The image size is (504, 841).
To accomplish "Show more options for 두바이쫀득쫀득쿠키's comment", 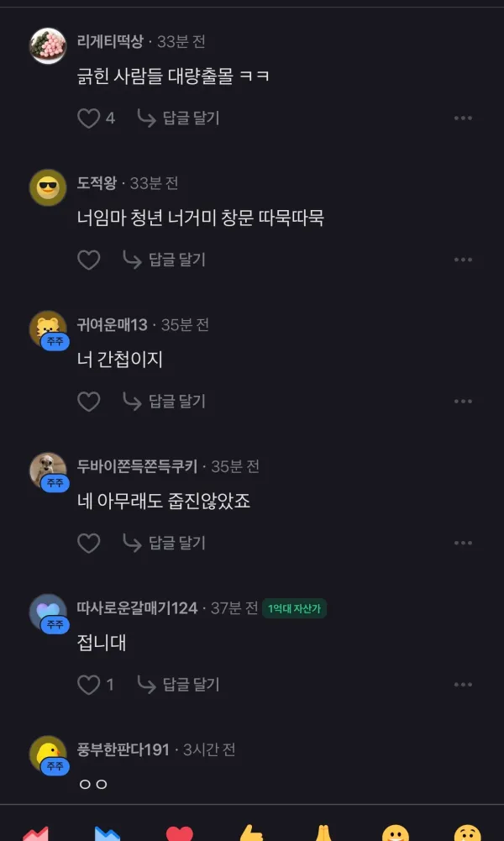I will coord(463,543).
